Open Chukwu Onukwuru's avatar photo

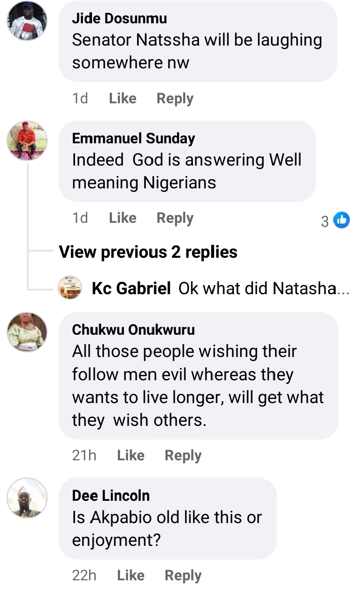point(27,332)
